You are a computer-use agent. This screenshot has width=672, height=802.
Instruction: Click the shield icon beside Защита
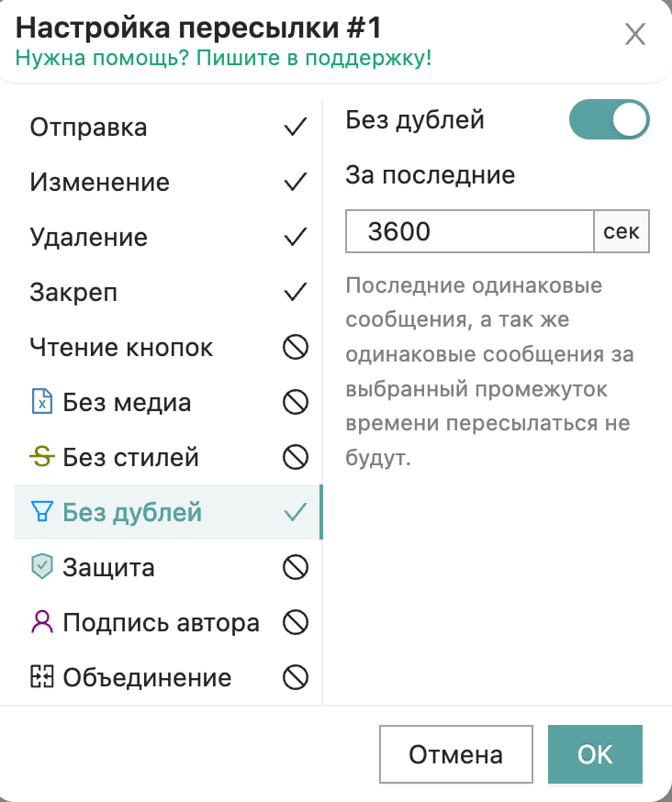(x=42, y=568)
